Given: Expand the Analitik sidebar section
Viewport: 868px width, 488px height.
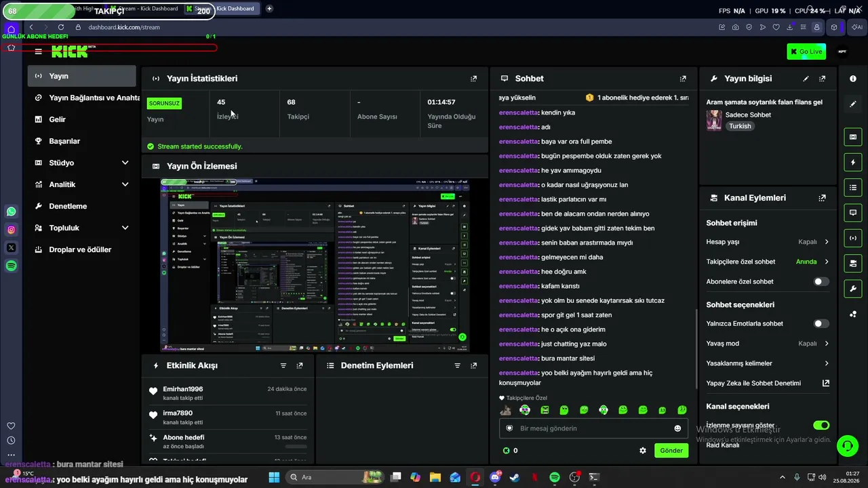Looking at the screenshot, I should (x=81, y=184).
